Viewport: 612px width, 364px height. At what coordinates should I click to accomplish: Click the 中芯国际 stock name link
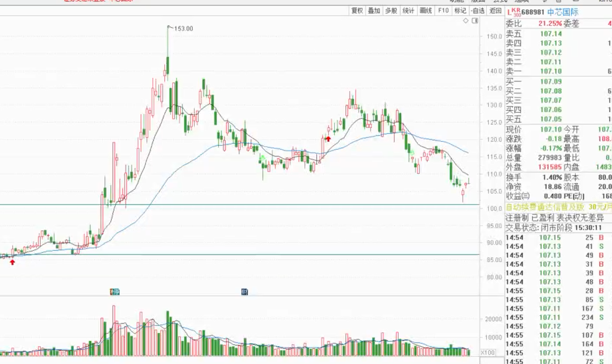click(x=563, y=12)
